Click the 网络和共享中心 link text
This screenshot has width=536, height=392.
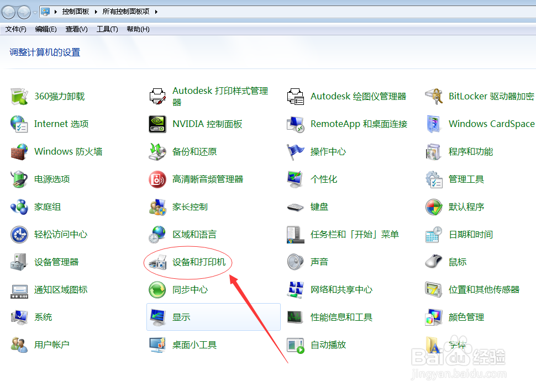341,290
